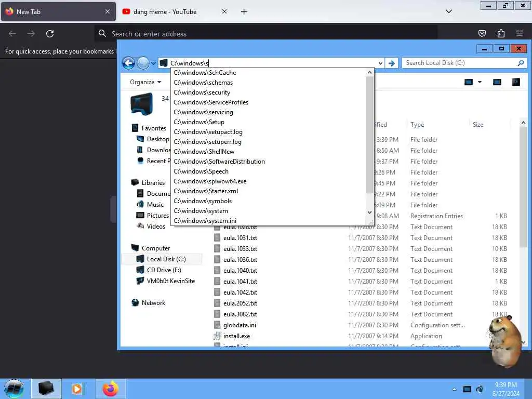The image size is (532, 399).
Task: Select file eula.1031.txt
Action: [x=240, y=237]
